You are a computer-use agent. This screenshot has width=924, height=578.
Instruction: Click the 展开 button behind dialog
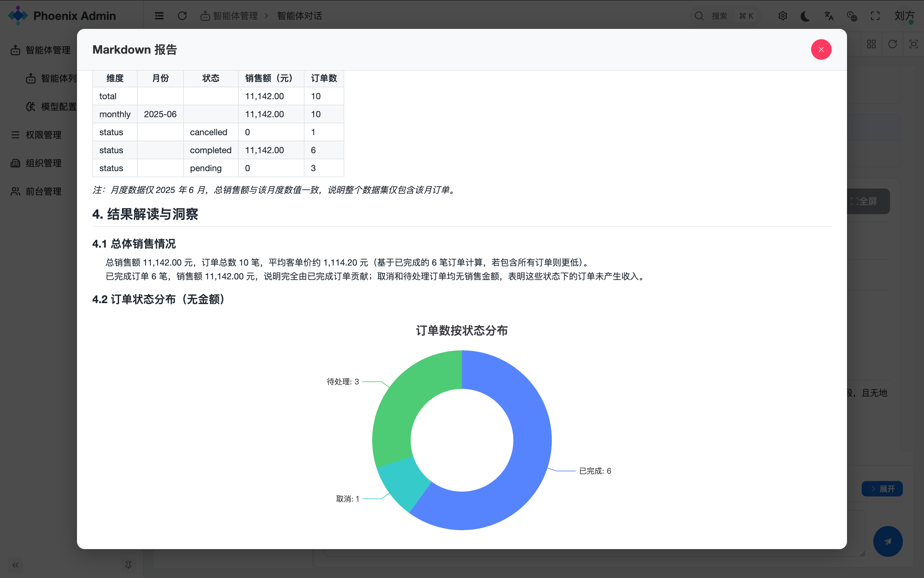click(882, 488)
